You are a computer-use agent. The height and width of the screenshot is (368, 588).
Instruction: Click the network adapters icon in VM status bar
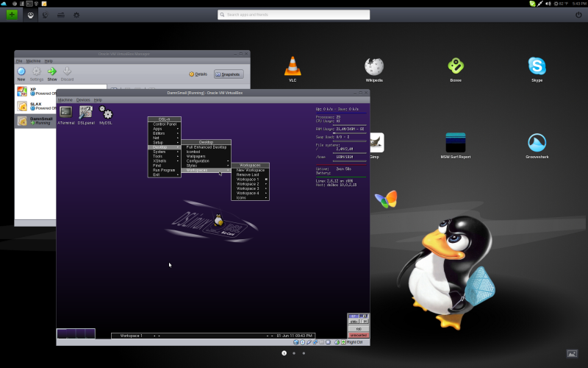click(315, 342)
